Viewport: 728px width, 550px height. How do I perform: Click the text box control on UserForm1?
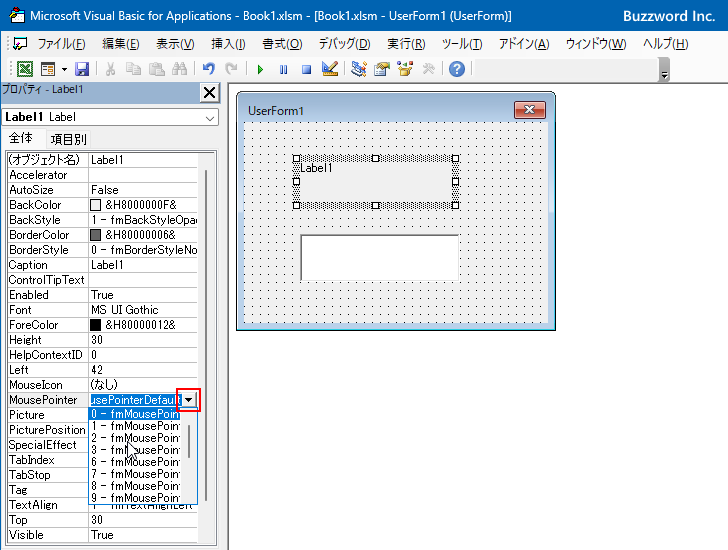click(x=380, y=258)
